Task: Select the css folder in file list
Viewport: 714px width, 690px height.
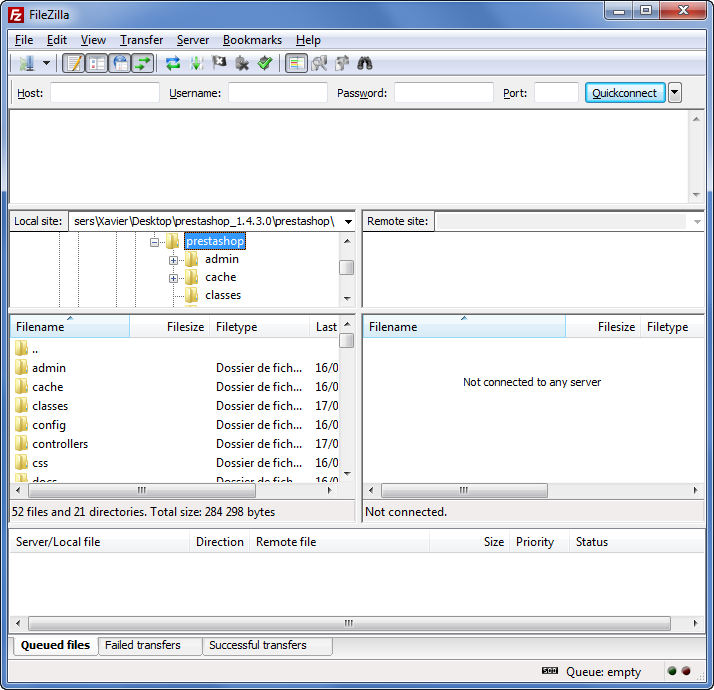Action: pyautogui.click(x=175, y=463)
